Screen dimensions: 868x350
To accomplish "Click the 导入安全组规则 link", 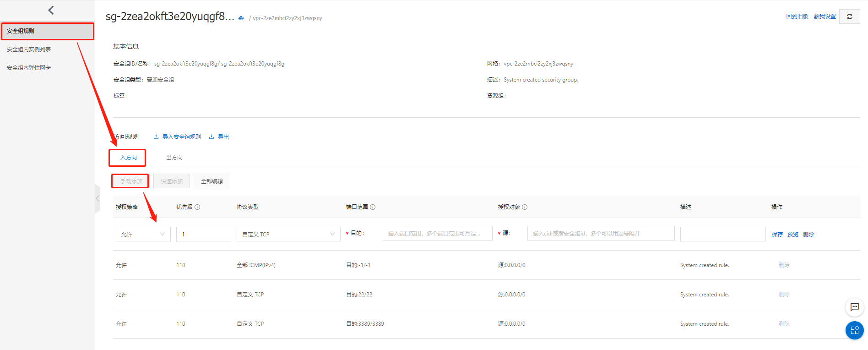I will click(x=182, y=137).
